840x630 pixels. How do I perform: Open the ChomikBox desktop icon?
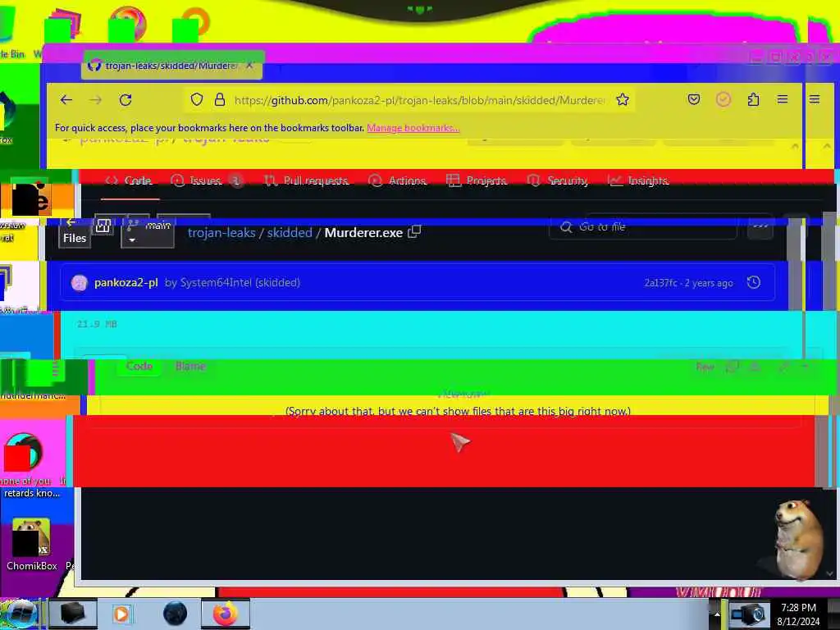tap(32, 544)
